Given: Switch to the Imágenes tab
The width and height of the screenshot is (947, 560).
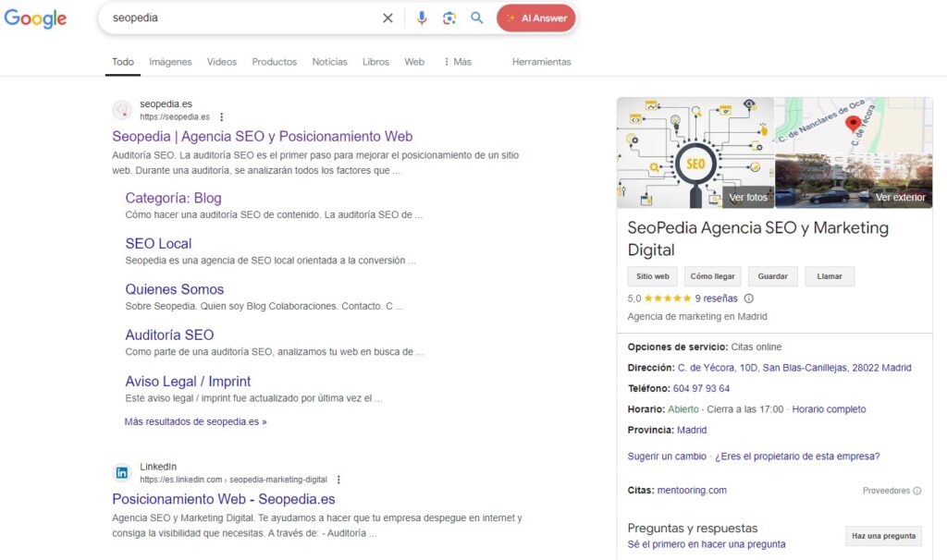Looking at the screenshot, I should coord(170,62).
